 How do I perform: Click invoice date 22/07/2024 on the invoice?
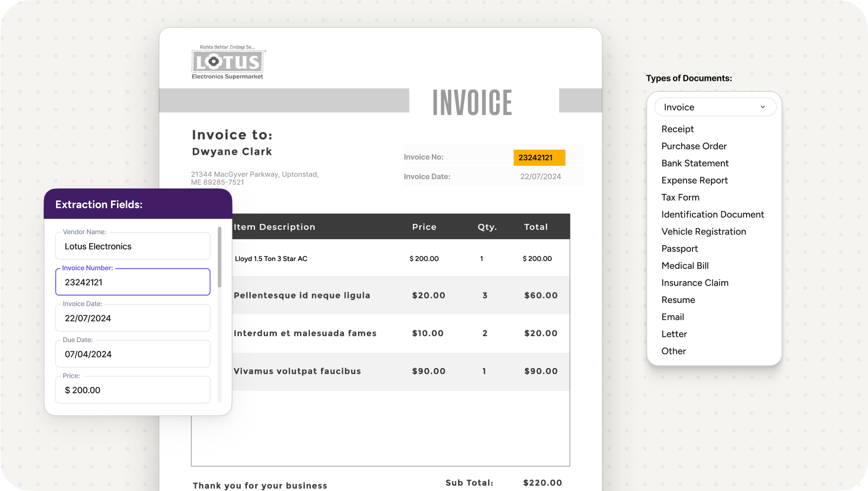point(540,177)
